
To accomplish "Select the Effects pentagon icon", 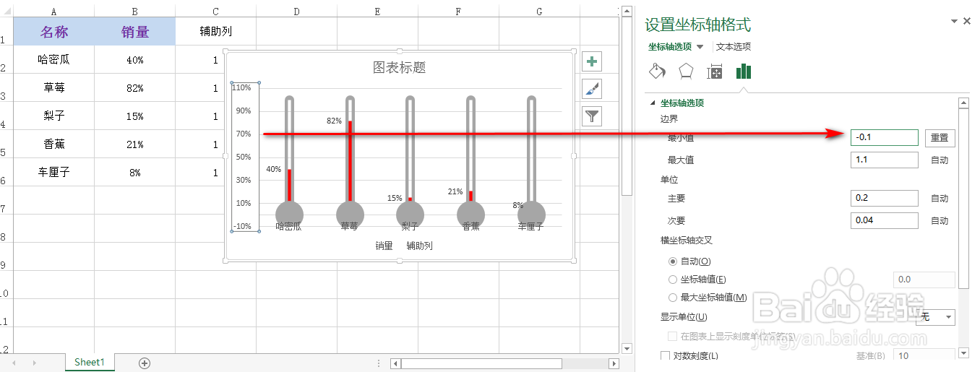I will pyautogui.click(x=685, y=71).
